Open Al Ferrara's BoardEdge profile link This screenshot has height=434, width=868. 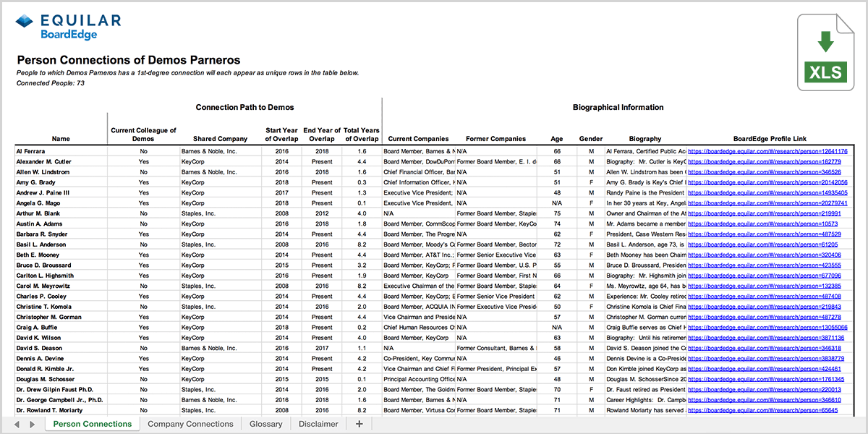pos(767,152)
